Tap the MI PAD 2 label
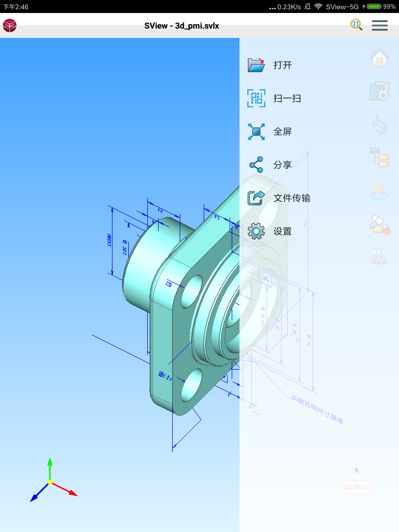 [357, 487]
